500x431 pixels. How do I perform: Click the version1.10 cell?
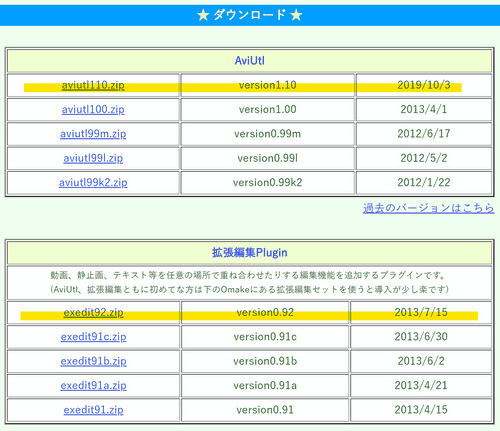pyautogui.click(x=267, y=85)
